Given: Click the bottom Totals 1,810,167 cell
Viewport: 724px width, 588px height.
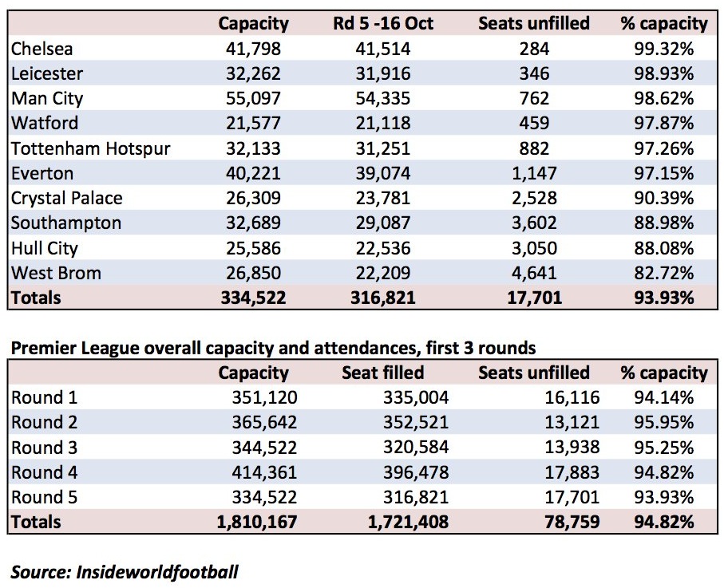Looking at the screenshot, I should [x=257, y=522].
